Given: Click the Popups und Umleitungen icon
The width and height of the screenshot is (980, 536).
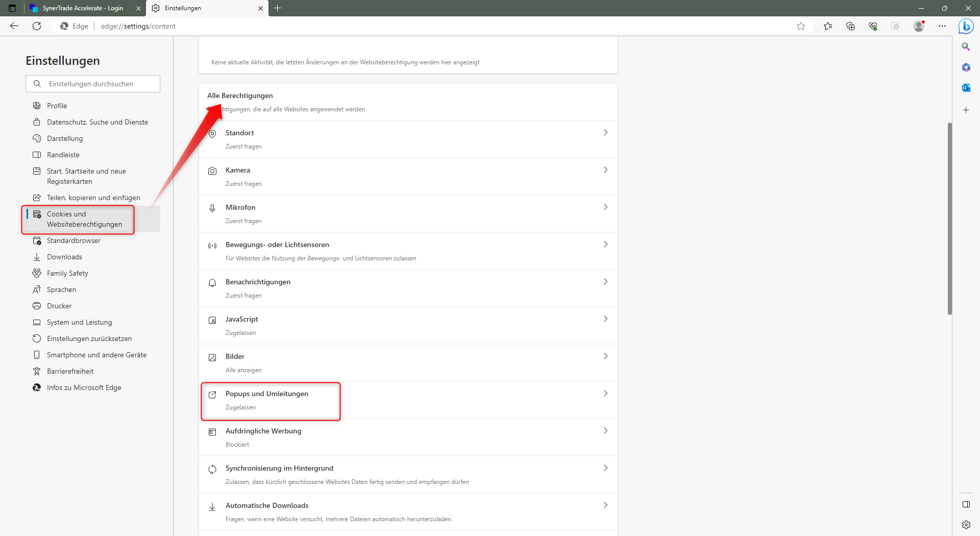Looking at the screenshot, I should (x=212, y=395).
